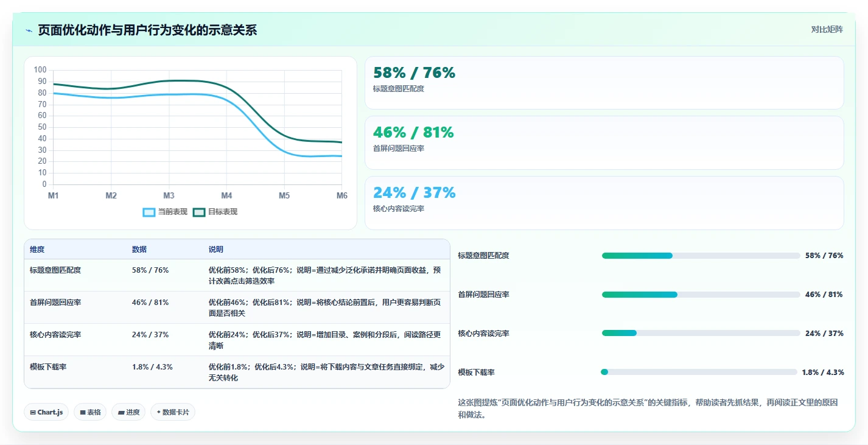
Task: Click the Chart.js tag chip
Action: tap(47, 412)
